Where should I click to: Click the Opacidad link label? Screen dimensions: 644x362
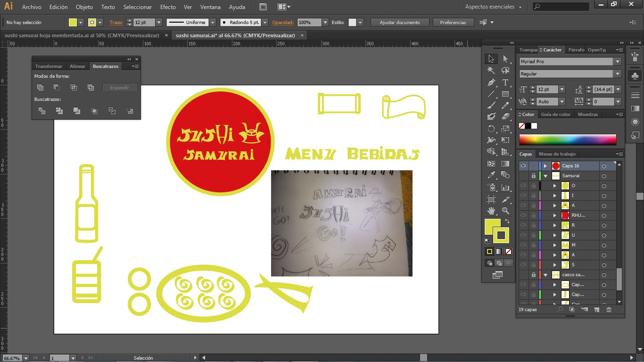pos(283,23)
